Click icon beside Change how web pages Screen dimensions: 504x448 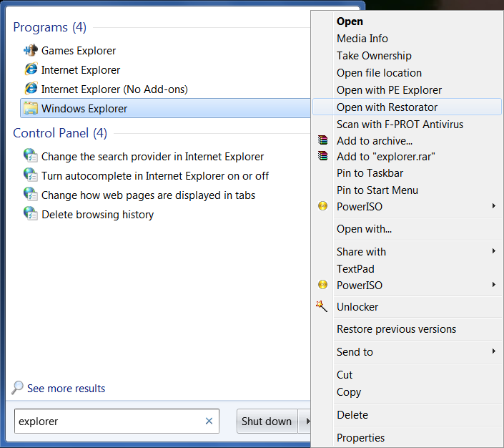coord(31,194)
